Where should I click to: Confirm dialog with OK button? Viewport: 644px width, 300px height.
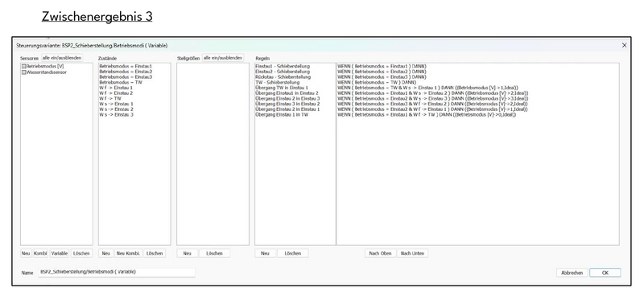(x=605, y=273)
